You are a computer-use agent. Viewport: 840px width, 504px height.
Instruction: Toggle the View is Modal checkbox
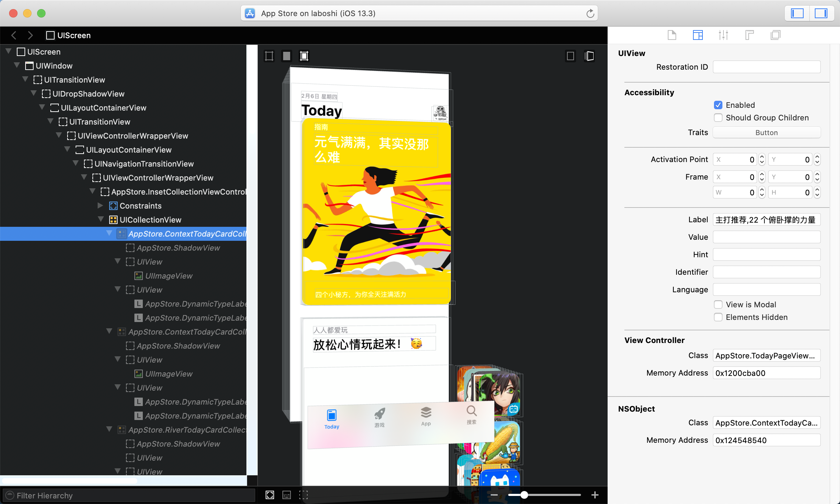[x=718, y=304]
